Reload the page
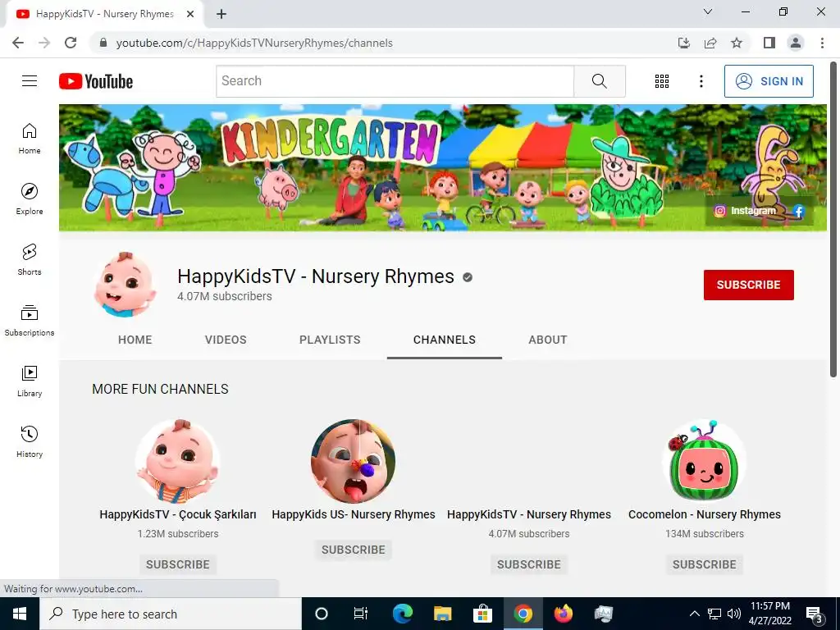 pyautogui.click(x=71, y=43)
